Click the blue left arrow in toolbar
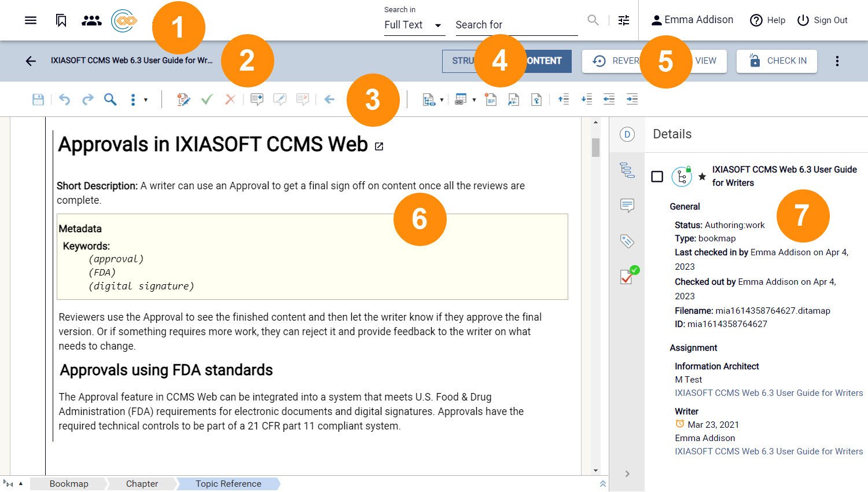Viewport: 868px width, 492px height. [x=329, y=100]
